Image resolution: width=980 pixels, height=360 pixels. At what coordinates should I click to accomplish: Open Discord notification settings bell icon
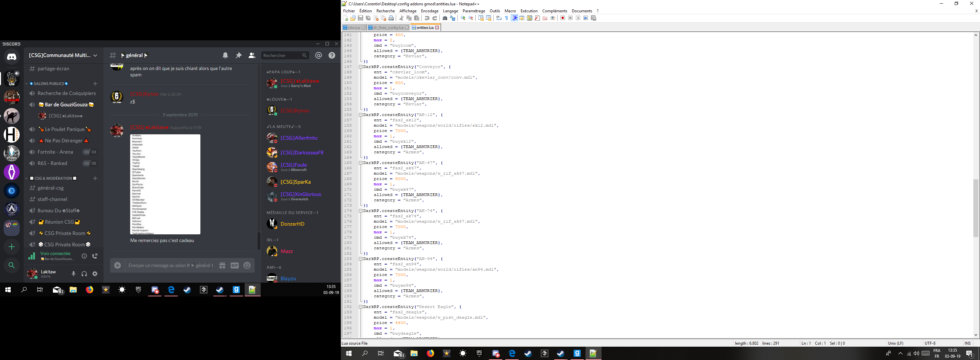pyautogui.click(x=226, y=55)
